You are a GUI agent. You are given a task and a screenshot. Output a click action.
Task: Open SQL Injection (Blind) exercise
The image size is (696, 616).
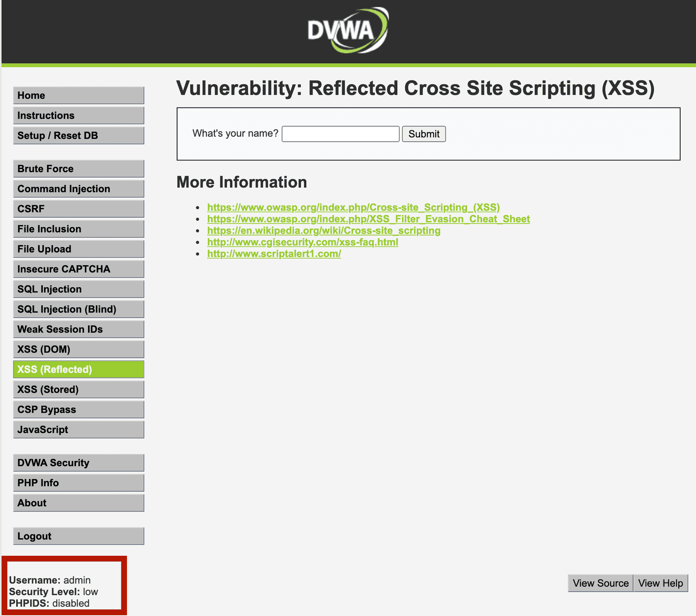[79, 309]
